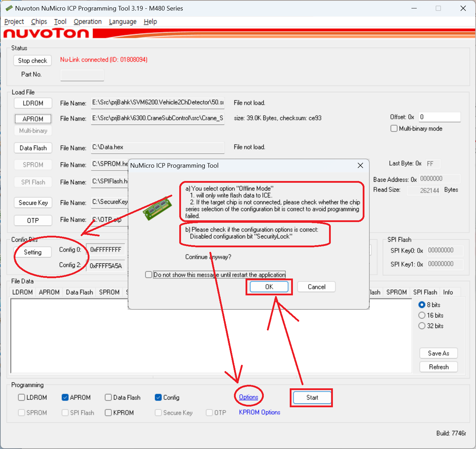476x449 pixels.
Task: Click the Start programming button
Action: point(312,397)
